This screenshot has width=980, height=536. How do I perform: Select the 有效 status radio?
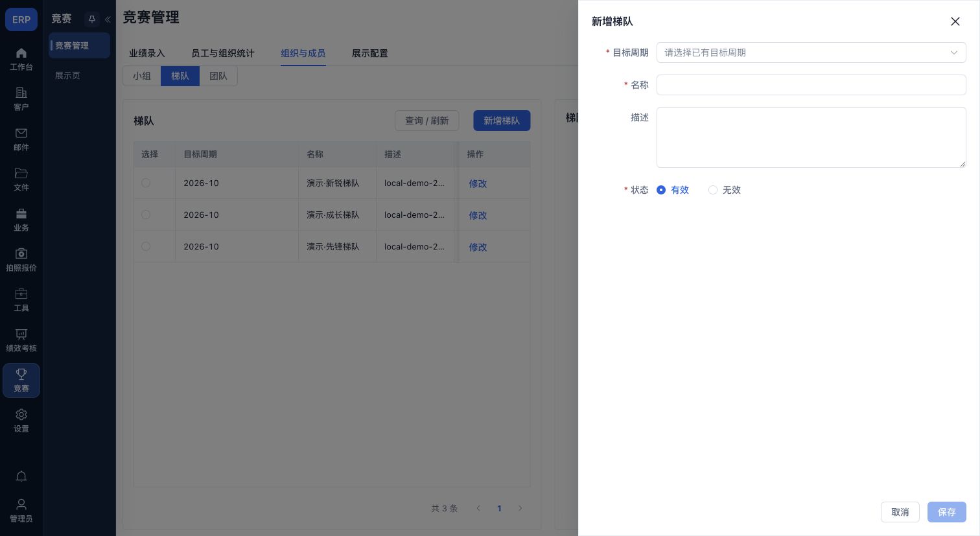click(x=661, y=190)
